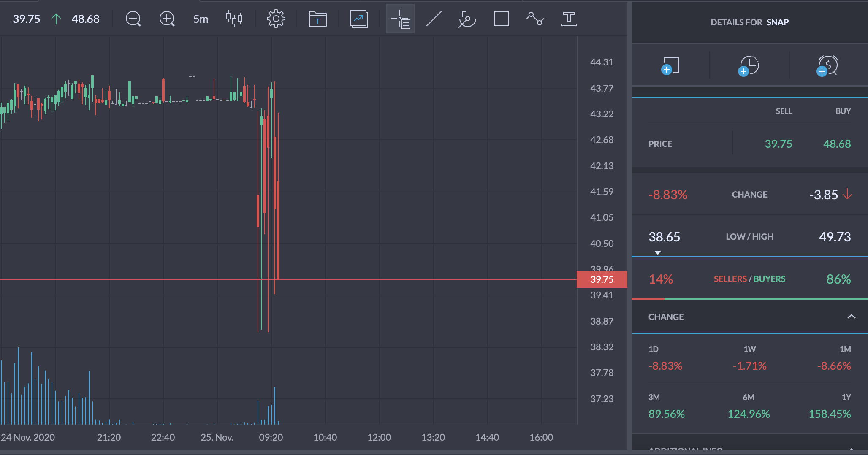868x455 pixels.
Task: Select the rectangle drawing tool
Action: (x=501, y=19)
